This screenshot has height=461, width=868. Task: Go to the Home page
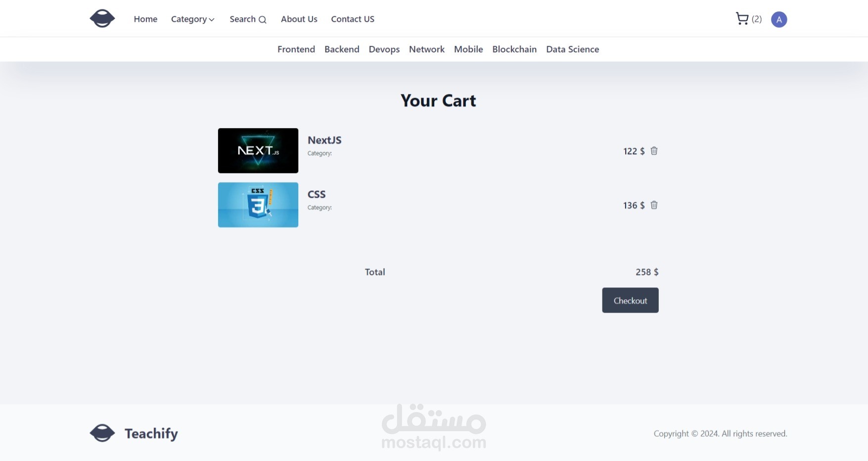pos(145,19)
